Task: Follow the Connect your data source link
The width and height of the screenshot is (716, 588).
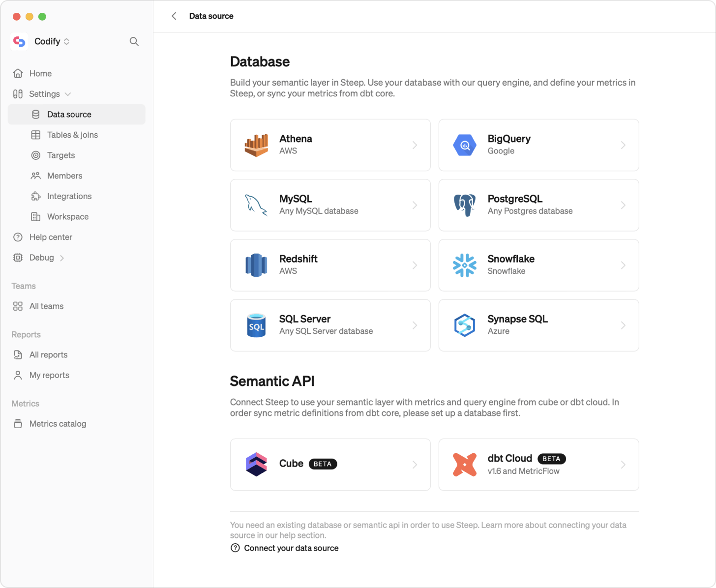Action: [284, 548]
